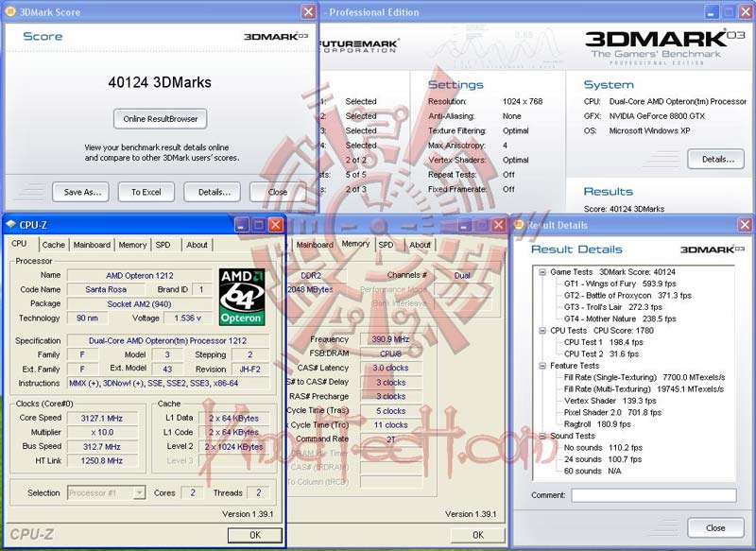
Task: Select Fill Rate (Single-Texturing) row
Action: 644,377
